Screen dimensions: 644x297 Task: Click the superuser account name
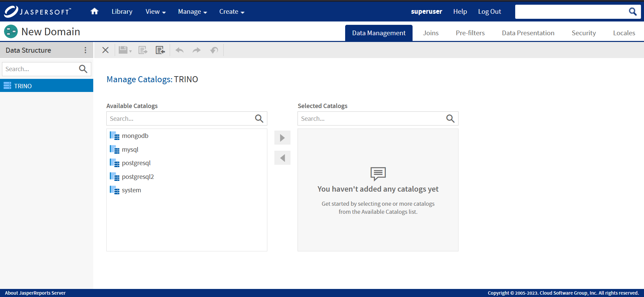[426, 11]
